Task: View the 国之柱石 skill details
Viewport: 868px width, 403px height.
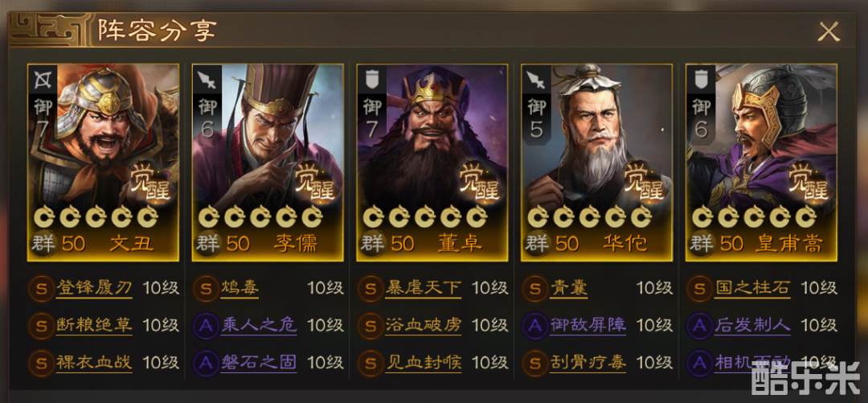Action: [752, 288]
